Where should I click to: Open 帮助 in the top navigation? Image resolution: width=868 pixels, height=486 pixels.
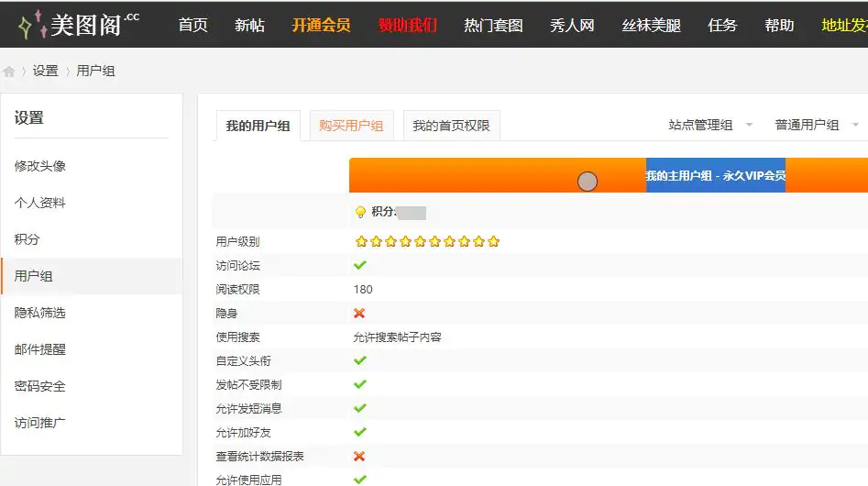pos(779,25)
